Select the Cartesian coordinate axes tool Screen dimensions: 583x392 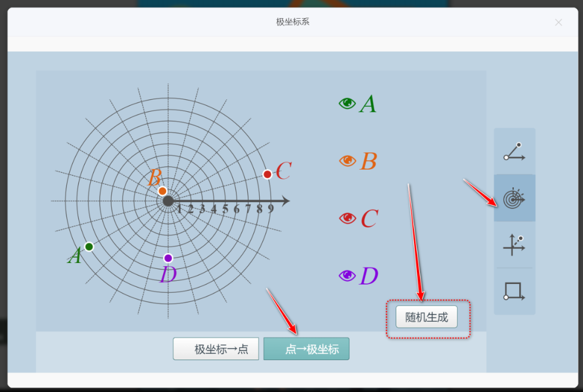click(x=514, y=245)
